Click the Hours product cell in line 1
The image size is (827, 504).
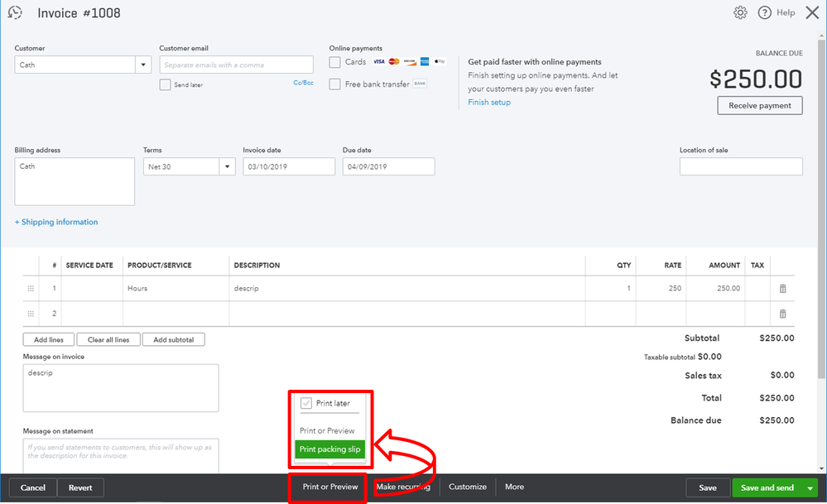176,288
